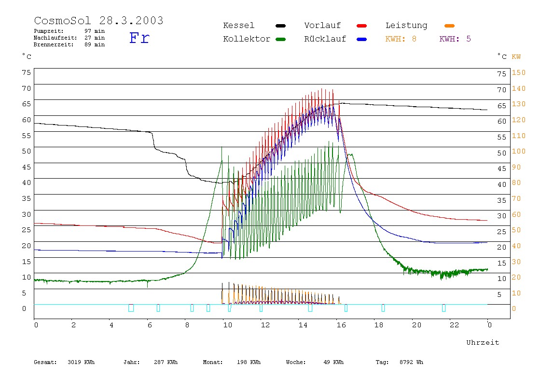
Task: Click hour "12" on the Uhrzeit axis
Action: pos(265,325)
